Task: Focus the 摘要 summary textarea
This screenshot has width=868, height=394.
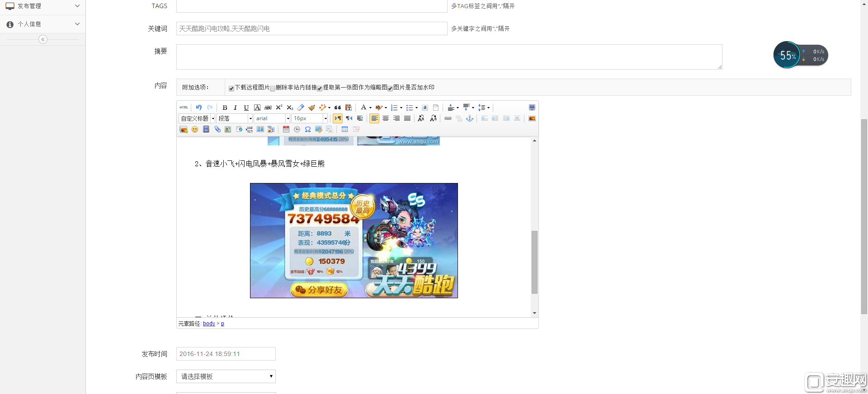Action: point(449,57)
